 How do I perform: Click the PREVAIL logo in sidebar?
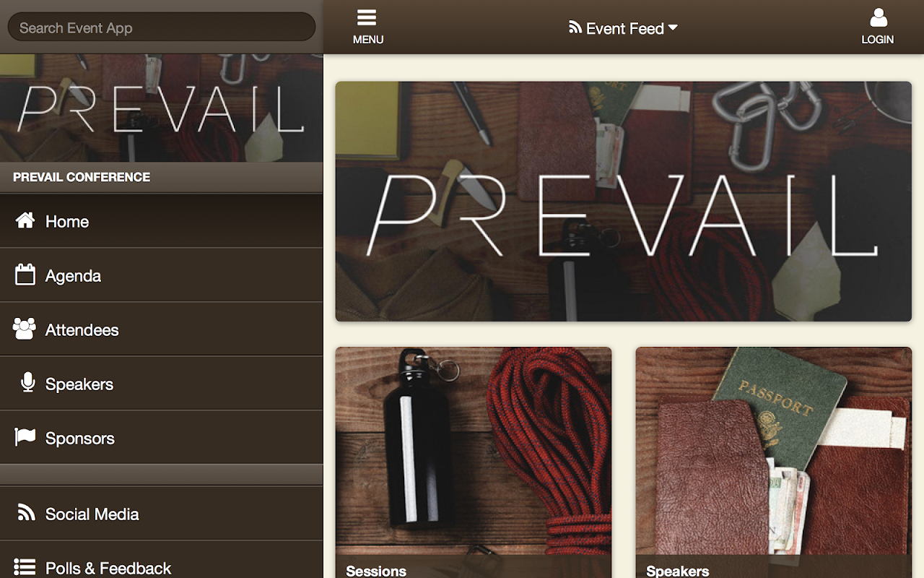[x=161, y=108]
